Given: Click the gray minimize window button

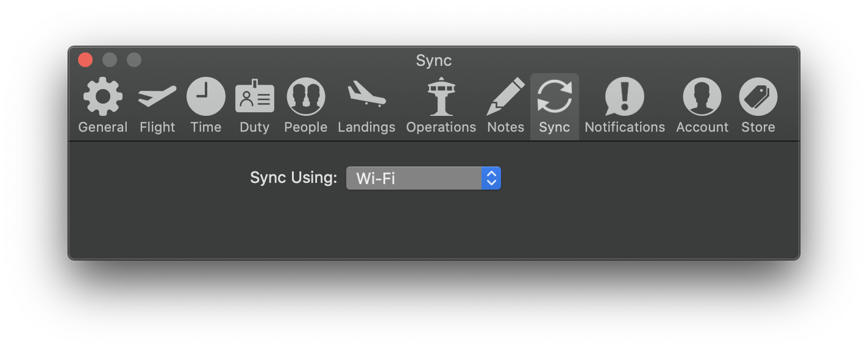Looking at the screenshot, I should pos(110,60).
